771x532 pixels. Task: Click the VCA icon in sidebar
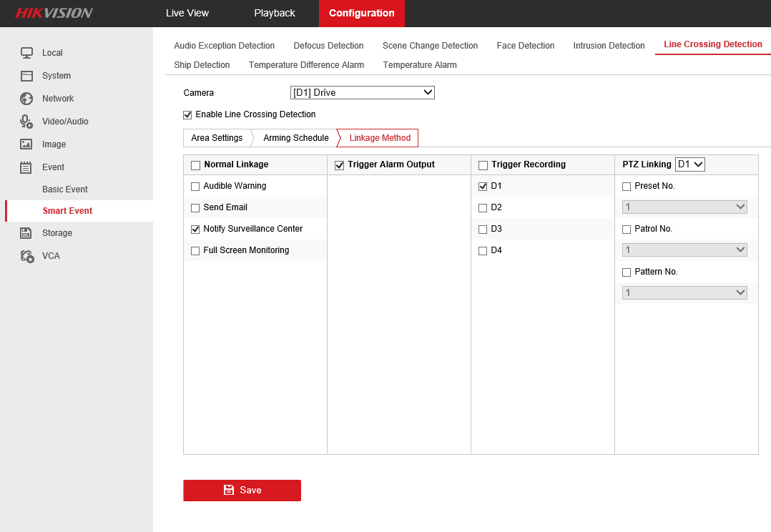(26, 256)
